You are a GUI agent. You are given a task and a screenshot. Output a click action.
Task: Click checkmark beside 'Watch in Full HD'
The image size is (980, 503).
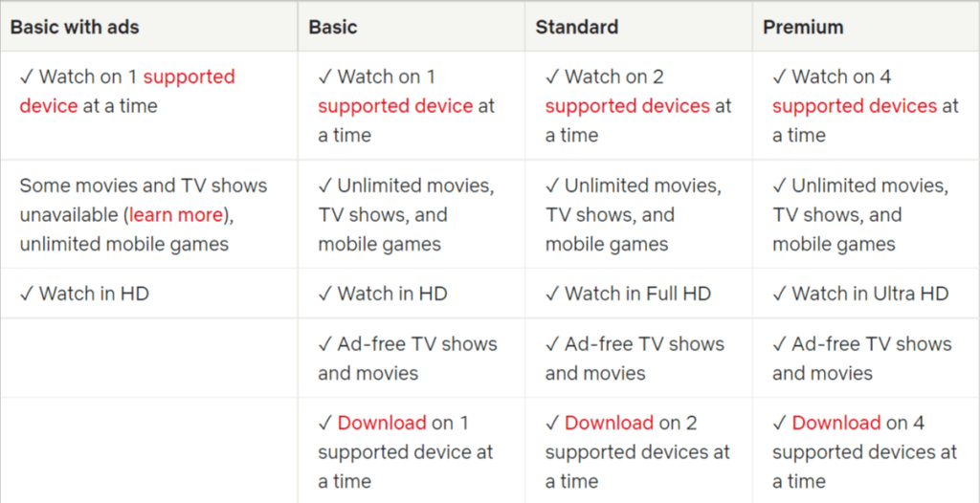[552, 294]
